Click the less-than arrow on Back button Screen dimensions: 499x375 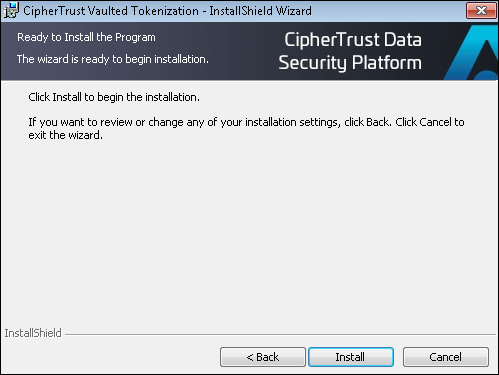250,358
